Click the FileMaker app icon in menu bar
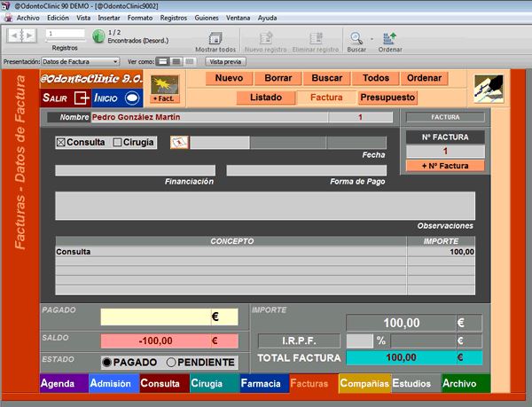Viewport: 532px width, 407px height. click(x=9, y=18)
